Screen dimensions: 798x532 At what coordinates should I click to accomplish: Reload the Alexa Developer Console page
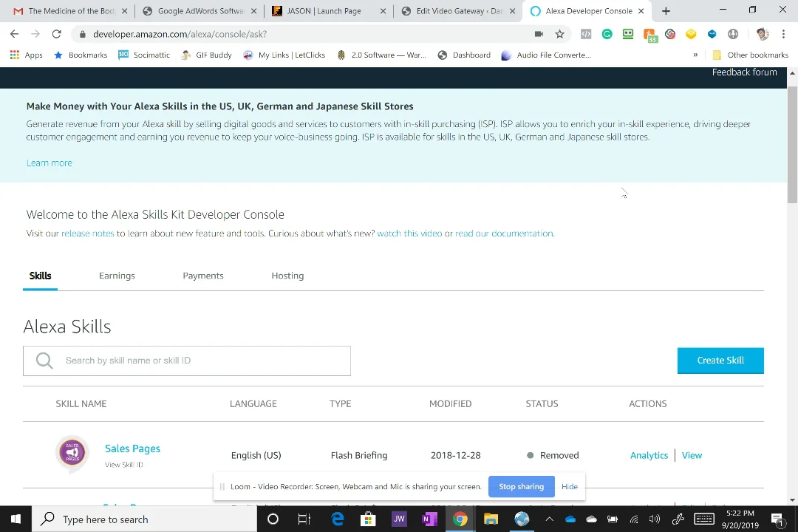(x=56, y=34)
